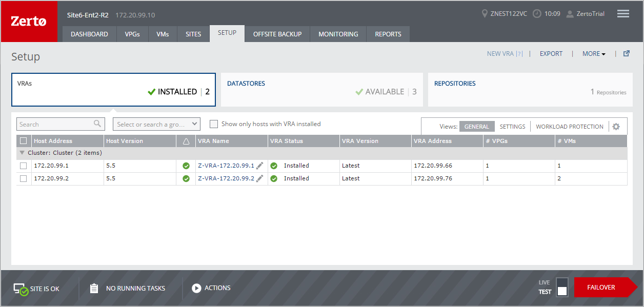Click the green check in VRAs card
The image size is (644, 307).
[151, 92]
